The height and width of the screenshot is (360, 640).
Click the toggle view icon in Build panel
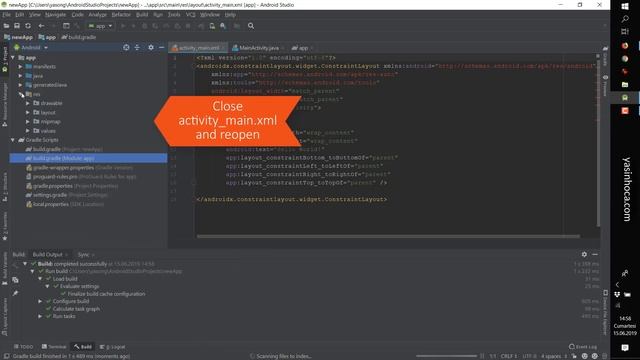click(15, 280)
